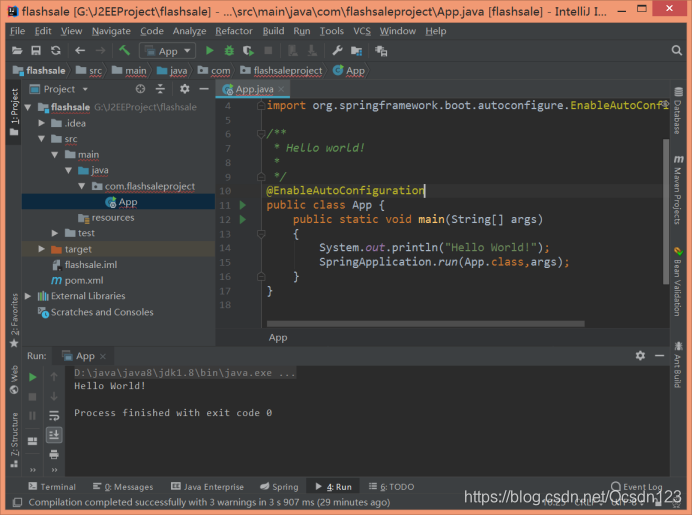Click the Up the Stack Trace arrow in Run panel
Screen dimensions: 692x516
click(x=54, y=377)
